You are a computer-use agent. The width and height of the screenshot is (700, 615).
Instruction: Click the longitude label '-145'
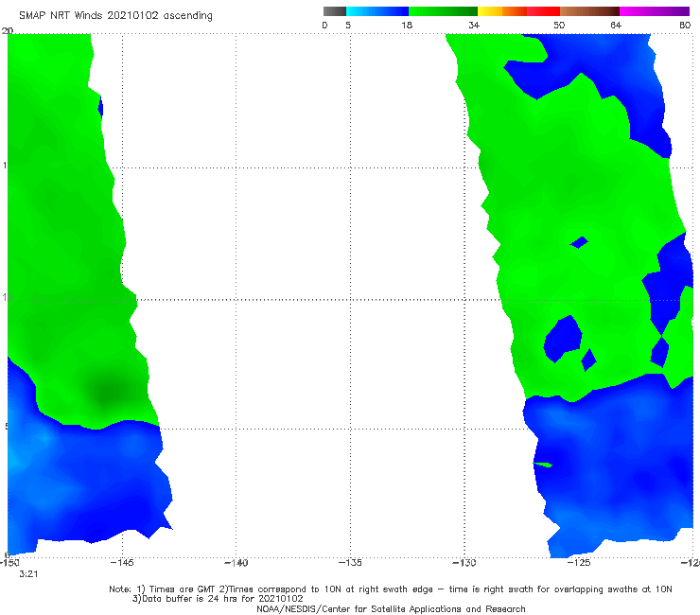coord(122,563)
